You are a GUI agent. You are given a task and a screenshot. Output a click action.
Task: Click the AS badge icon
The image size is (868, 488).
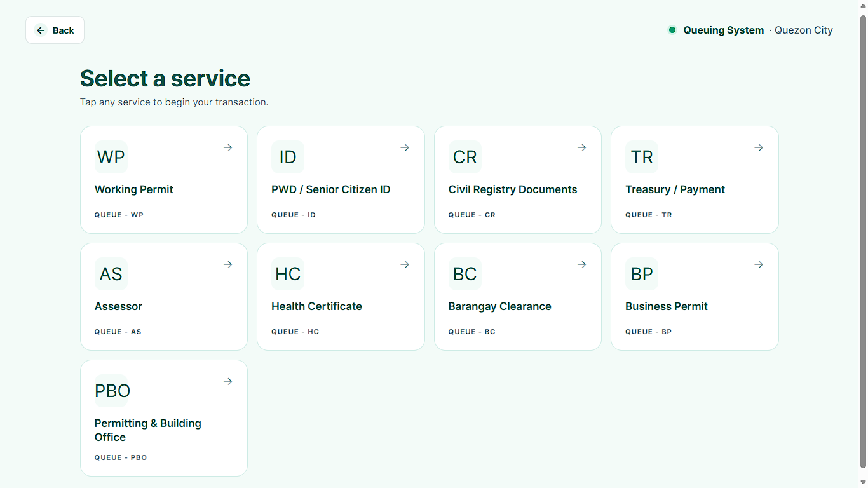coord(111,274)
